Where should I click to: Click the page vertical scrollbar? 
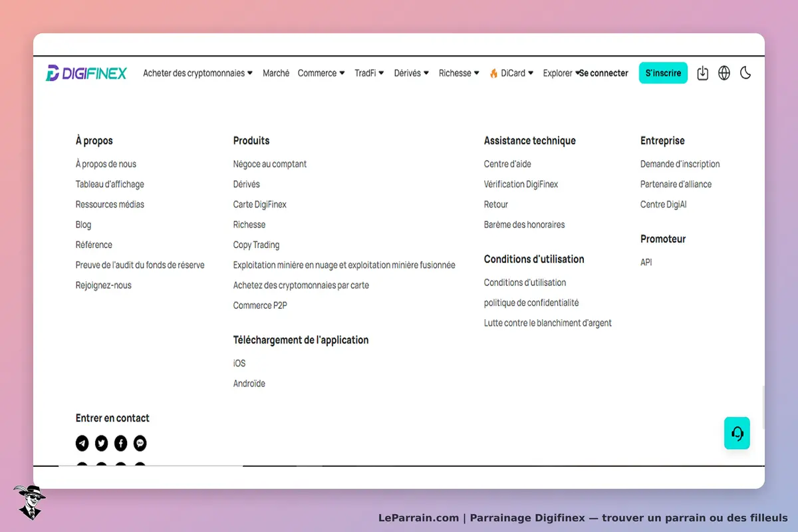click(763, 407)
